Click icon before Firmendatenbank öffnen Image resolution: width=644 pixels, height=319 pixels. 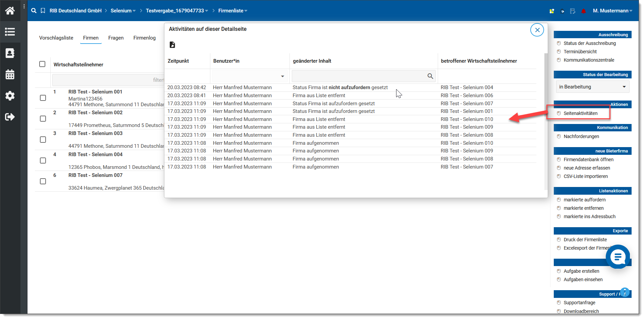[559, 159]
